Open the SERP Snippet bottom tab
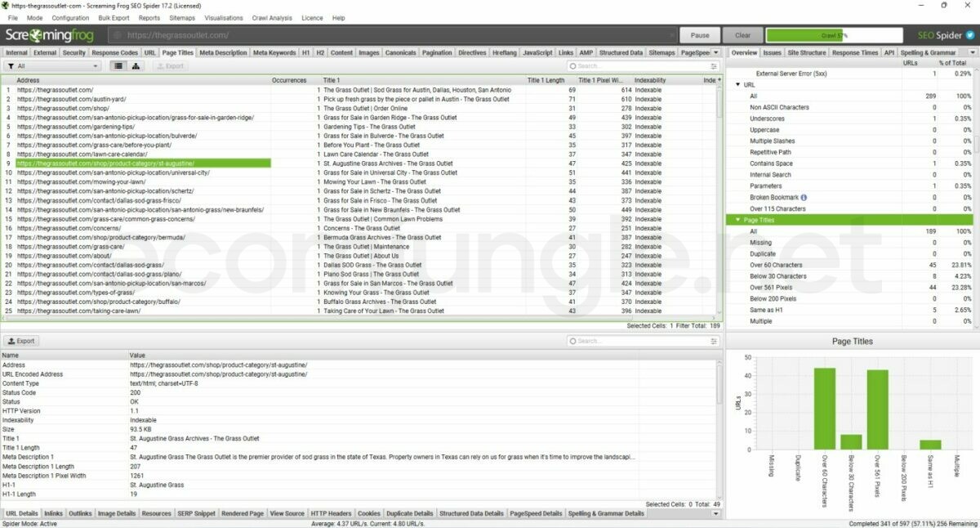The height and width of the screenshot is (528, 980). coord(197,513)
